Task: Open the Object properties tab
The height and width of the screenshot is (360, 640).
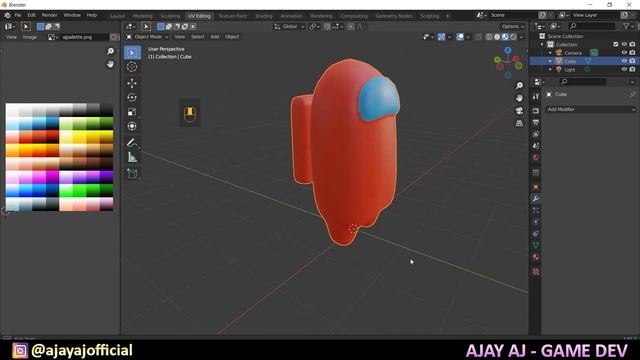Action: [536, 187]
